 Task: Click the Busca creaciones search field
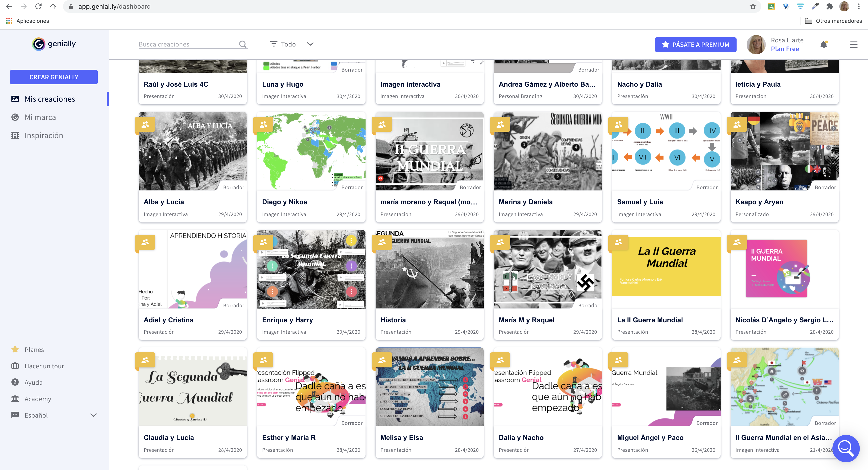pos(187,44)
